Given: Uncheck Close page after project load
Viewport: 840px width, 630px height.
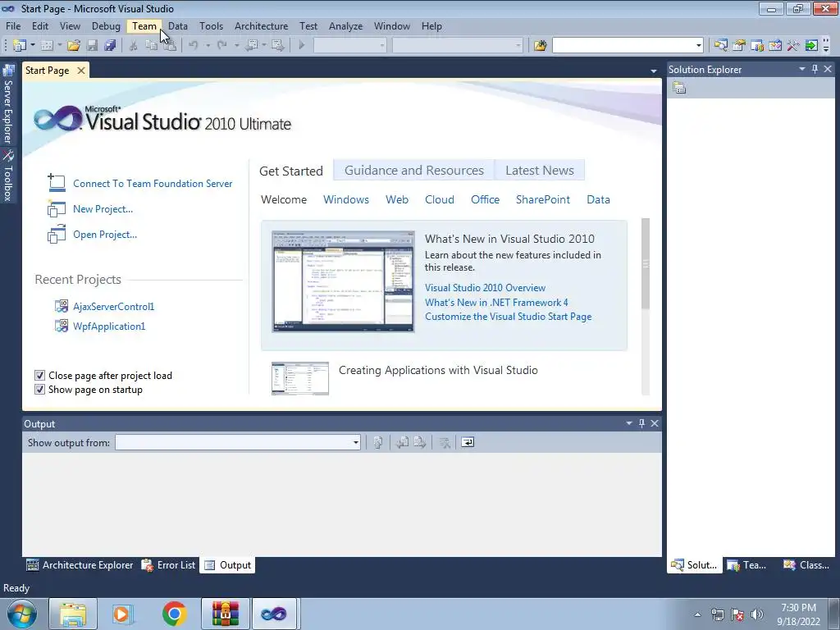Looking at the screenshot, I should click(39, 376).
